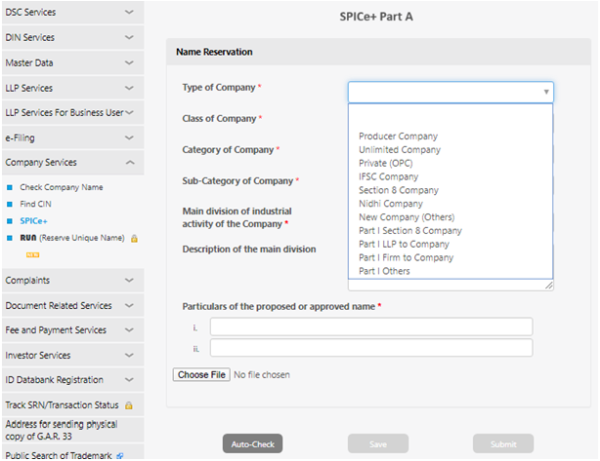Click the blue bullet next to Find CIN
The image size is (600, 461).
tap(10, 203)
